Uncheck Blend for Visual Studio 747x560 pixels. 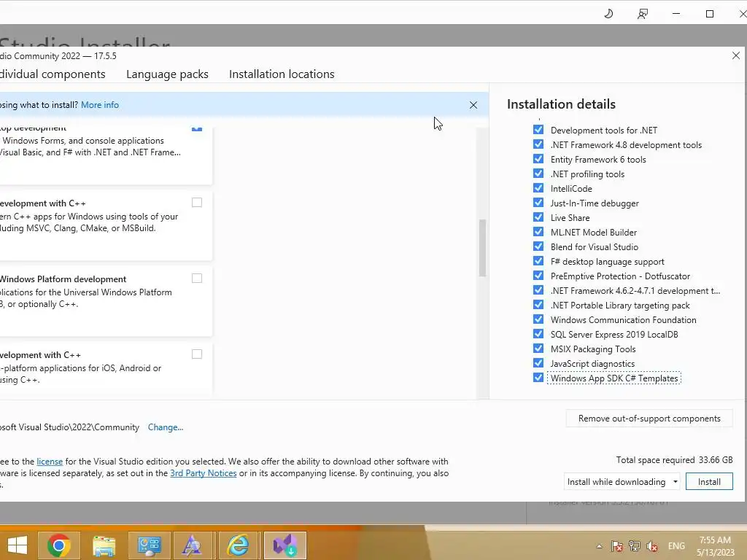coord(538,246)
